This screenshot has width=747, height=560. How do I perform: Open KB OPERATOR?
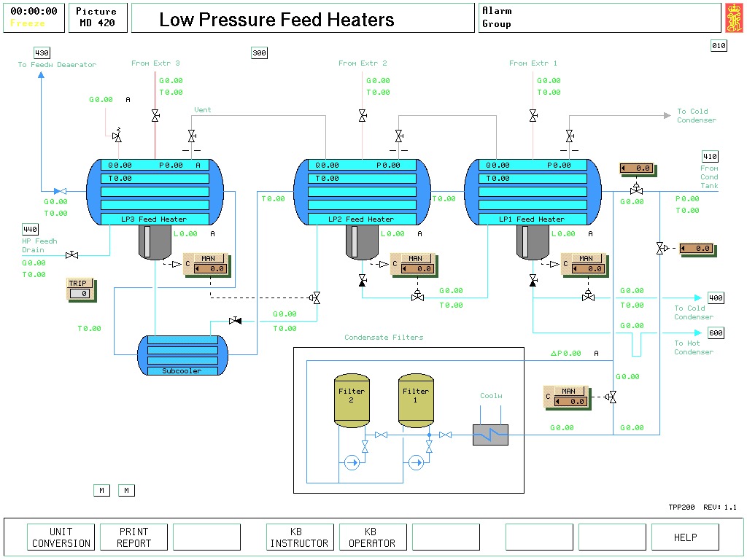373,537
